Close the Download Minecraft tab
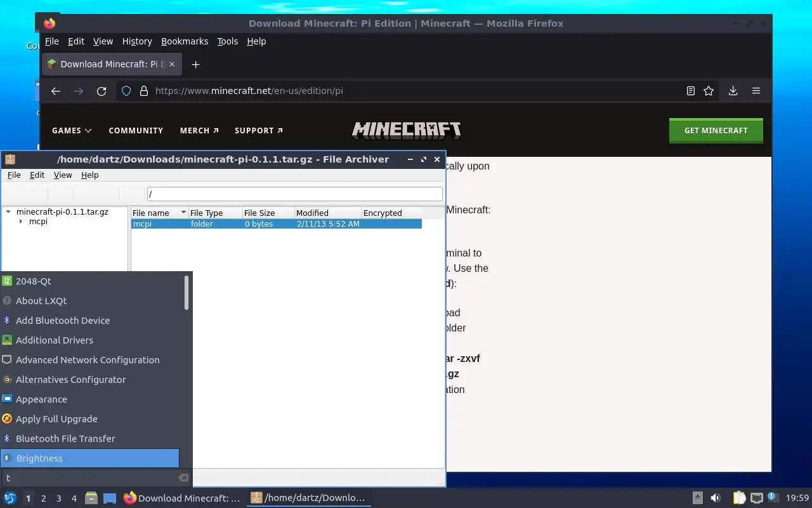Screen dimensions: 812x508 tap(172, 64)
